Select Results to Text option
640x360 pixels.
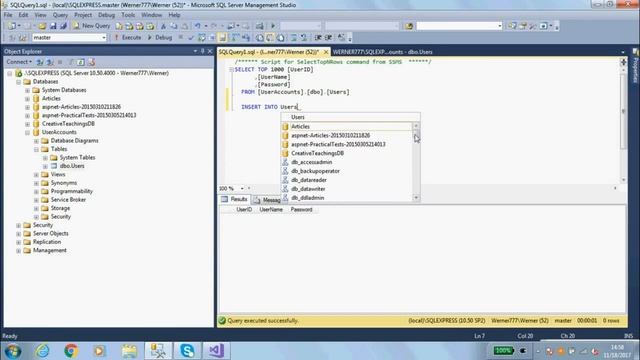pyautogui.click(x=260, y=38)
